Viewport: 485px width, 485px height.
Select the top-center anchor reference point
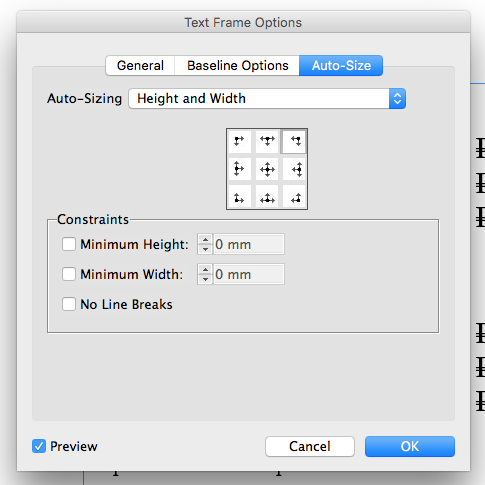(x=267, y=141)
